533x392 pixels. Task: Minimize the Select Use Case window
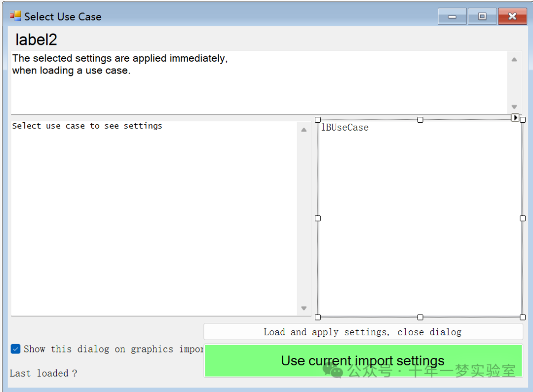pyautogui.click(x=452, y=16)
